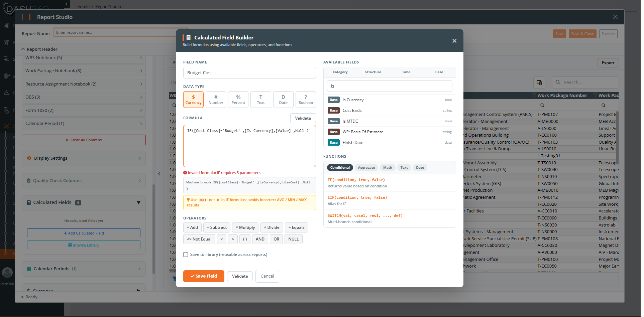
Task: Expand Display Settings panel
Action: tap(84, 158)
